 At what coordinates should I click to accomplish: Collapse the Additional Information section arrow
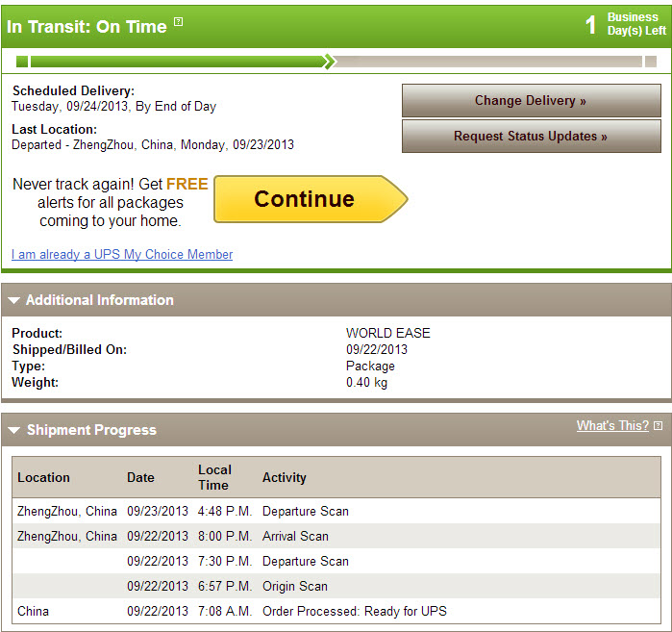[13, 300]
